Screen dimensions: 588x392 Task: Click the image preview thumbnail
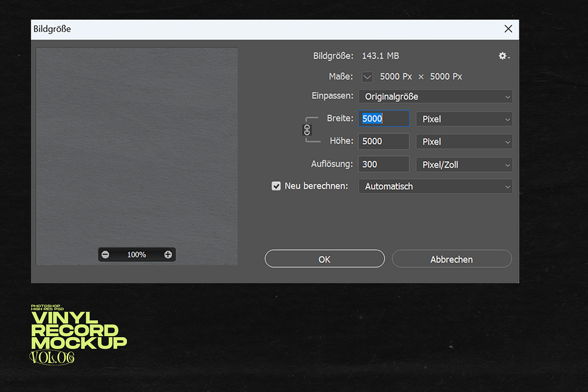click(x=137, y=156)
